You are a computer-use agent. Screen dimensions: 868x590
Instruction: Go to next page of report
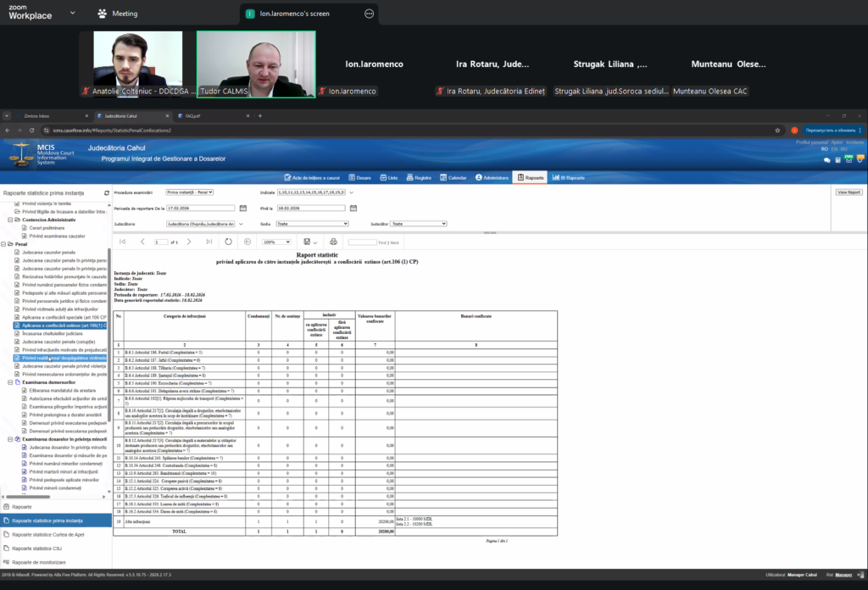click(187, 242)
